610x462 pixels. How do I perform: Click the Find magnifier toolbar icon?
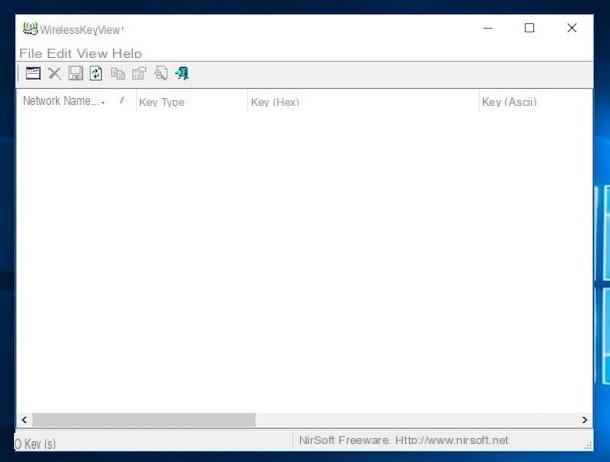pyautogui.click(x=161, y=73)
